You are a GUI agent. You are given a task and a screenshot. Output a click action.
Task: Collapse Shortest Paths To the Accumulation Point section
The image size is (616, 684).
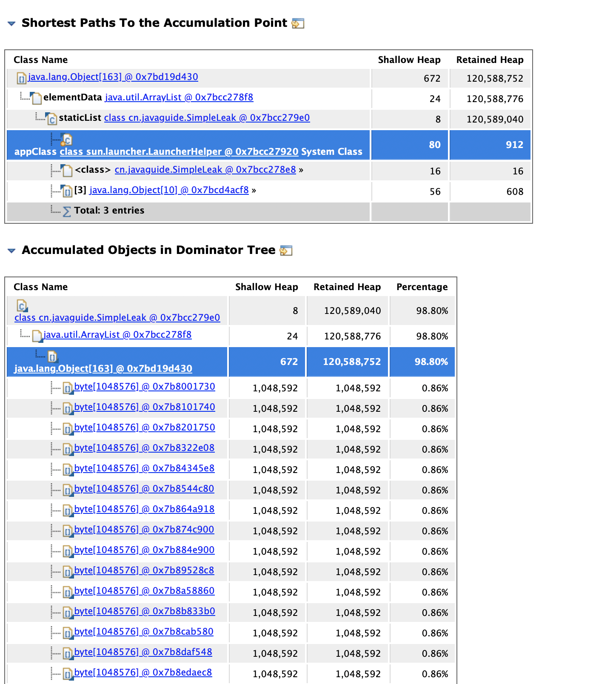point(12,23)
